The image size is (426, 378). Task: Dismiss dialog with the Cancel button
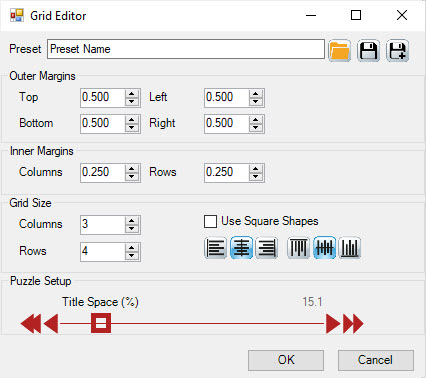click(x=376, y=360)
